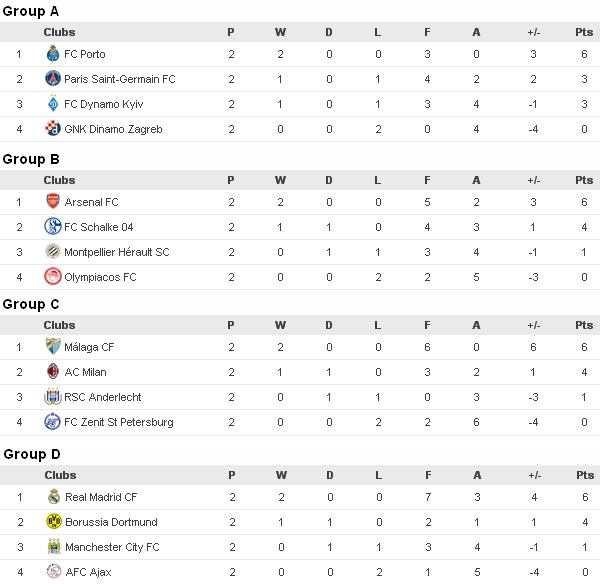The height and width of the screenshot is (584, 600).
Task: Follow the Olympiacos FC club link
Action: (100, 277)
